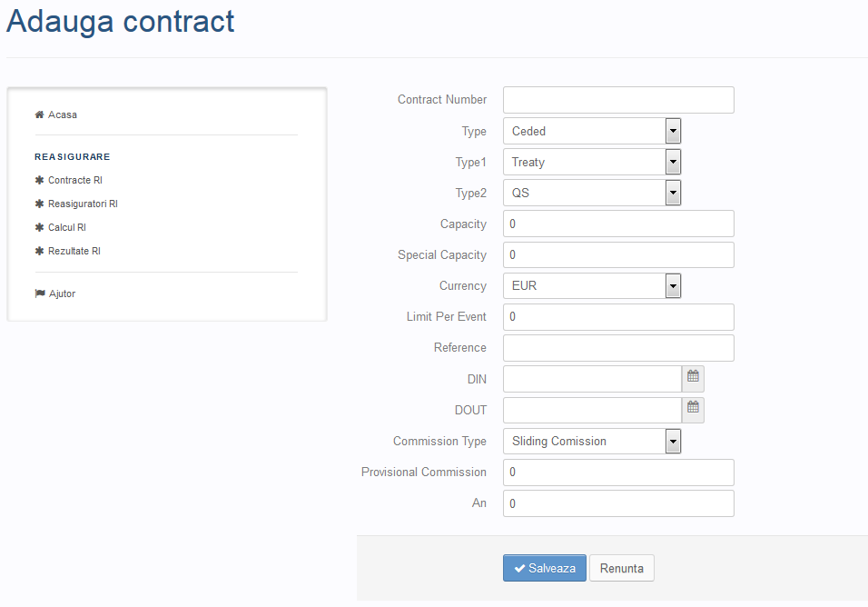Open the Rezultate RI menu item
The width and height of the screenshot is (868, 607).
[x=74, y=251]
